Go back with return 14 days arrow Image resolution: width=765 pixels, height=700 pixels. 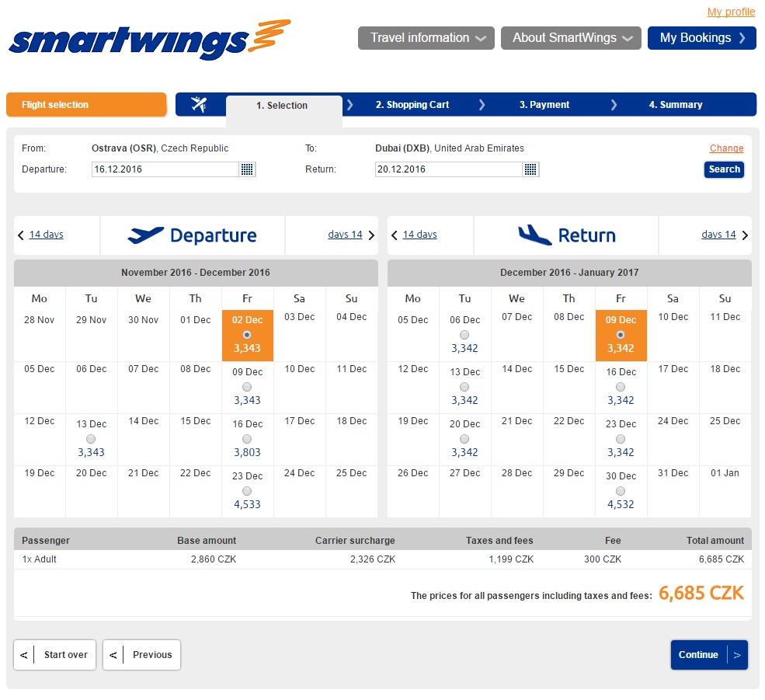395,235
